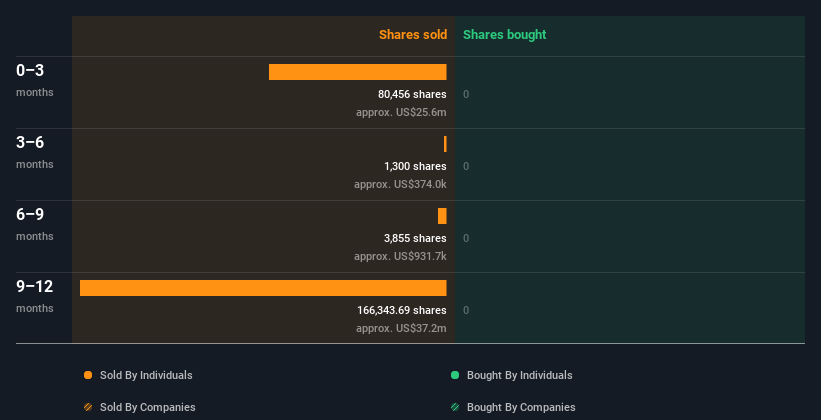This screenshot has height=420, width=821.
Task: Click the striped Sold By Companies legend icon
Action: point(88,407)
